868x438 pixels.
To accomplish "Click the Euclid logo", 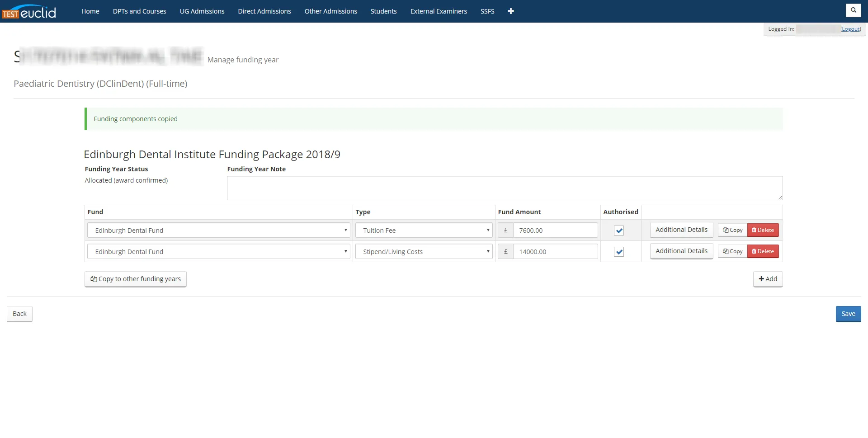I will click(29, 12).
